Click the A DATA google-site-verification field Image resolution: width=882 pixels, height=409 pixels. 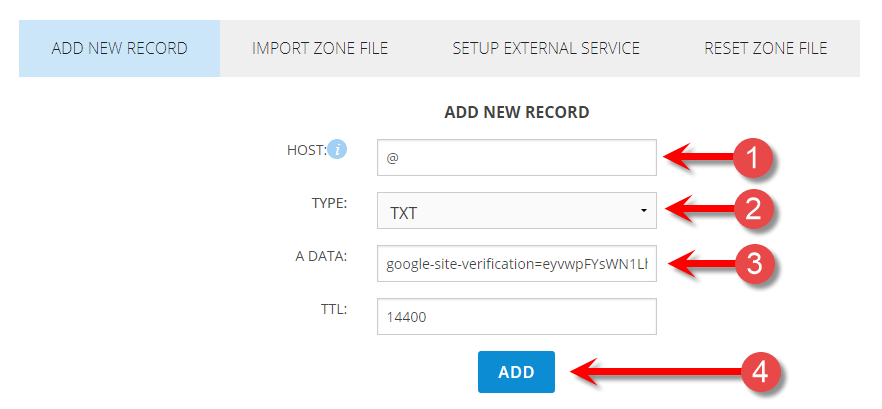pyautogui.click(x=516, y=264)
